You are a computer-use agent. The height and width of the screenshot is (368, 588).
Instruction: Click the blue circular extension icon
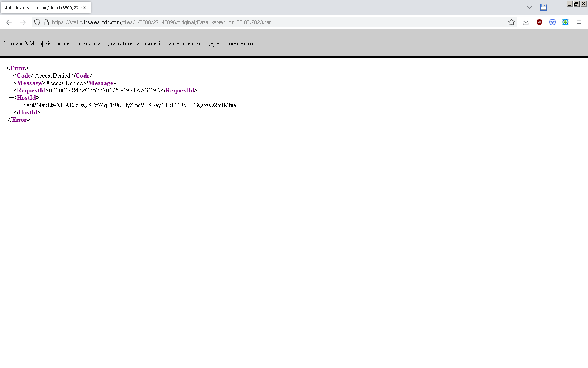(x=552, y=22)
